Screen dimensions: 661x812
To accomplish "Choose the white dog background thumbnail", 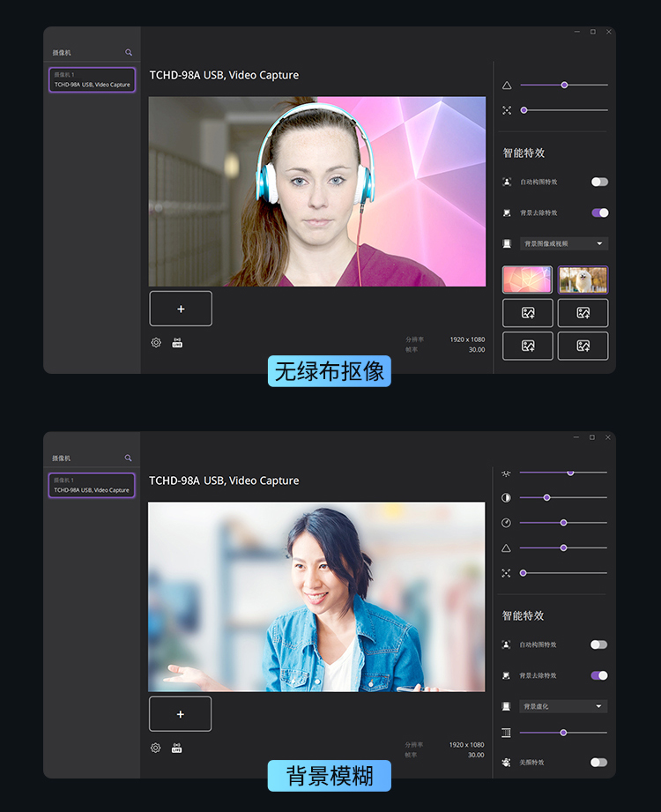I will coord(583,279).
